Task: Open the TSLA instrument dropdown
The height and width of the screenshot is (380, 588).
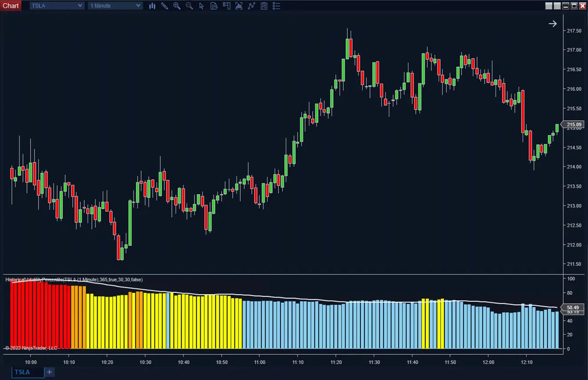Action: tap(56, 5)
